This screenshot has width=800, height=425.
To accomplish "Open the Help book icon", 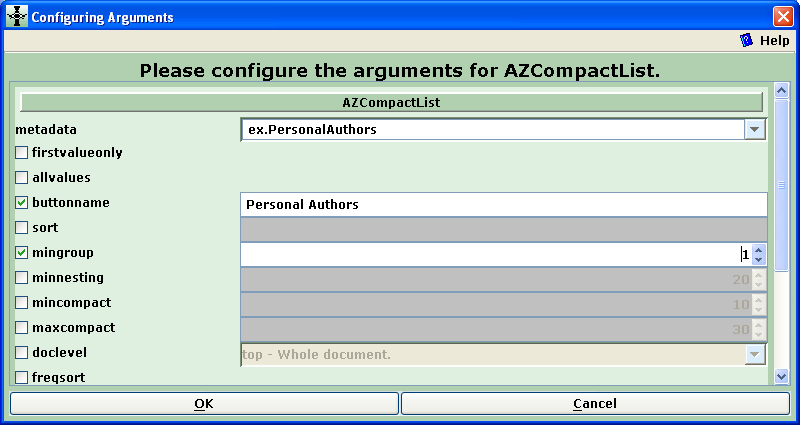I will click(x=746, y=40).
